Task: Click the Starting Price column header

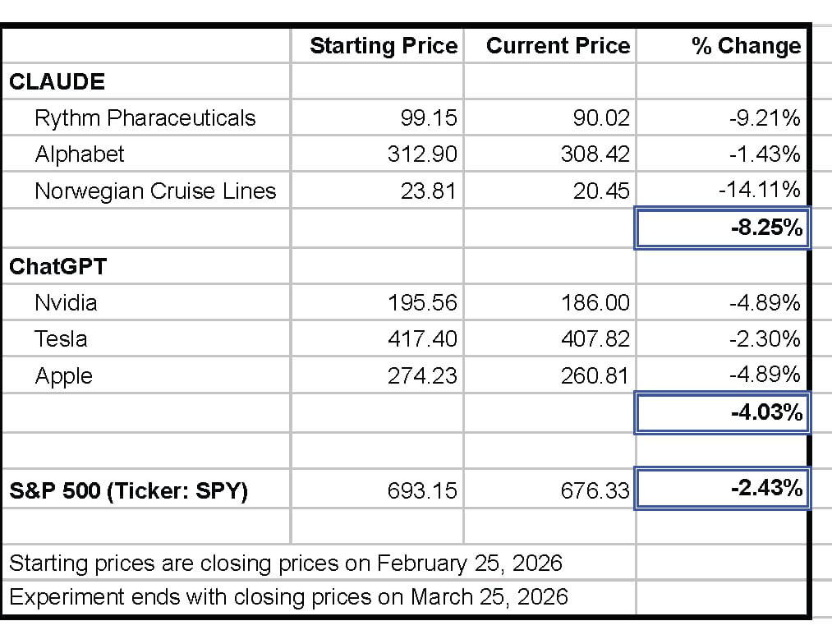Action: point(383,46)
